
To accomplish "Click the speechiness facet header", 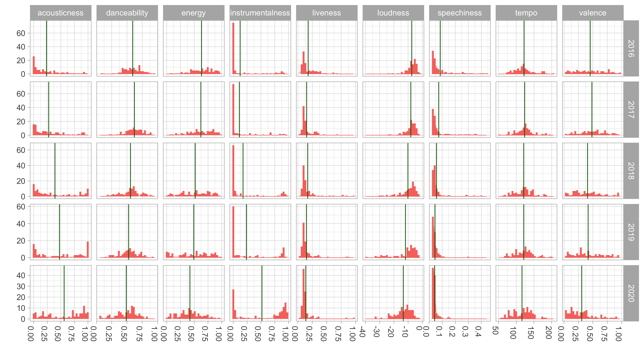I will (x=460, y=13).
